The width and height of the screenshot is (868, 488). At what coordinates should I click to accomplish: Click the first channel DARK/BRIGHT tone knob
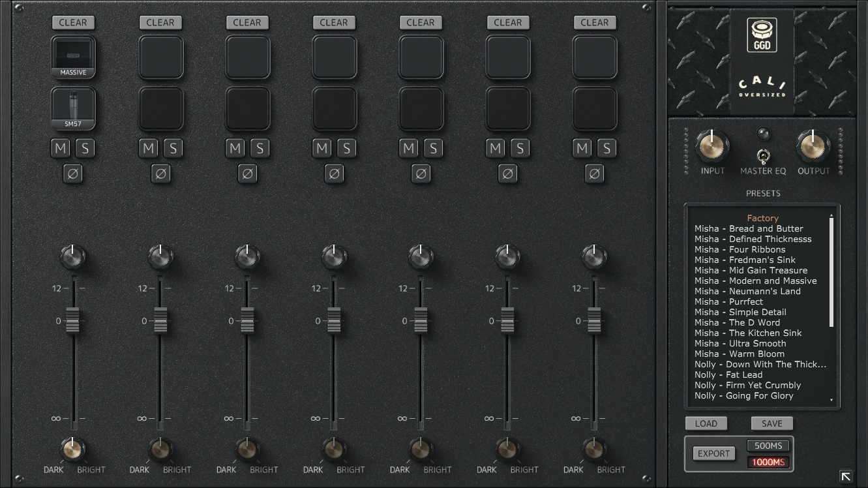[x=73, y=449]
